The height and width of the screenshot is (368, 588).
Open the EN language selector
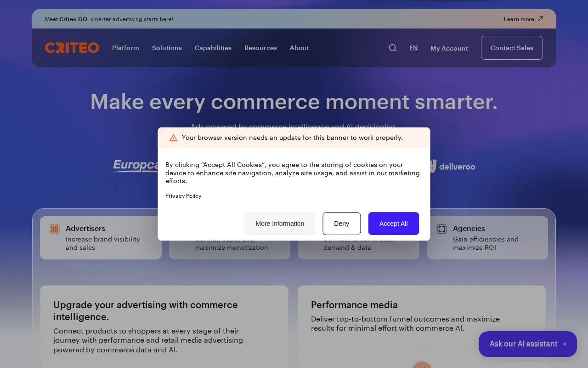pyautogui.click(x=413, y=48)
